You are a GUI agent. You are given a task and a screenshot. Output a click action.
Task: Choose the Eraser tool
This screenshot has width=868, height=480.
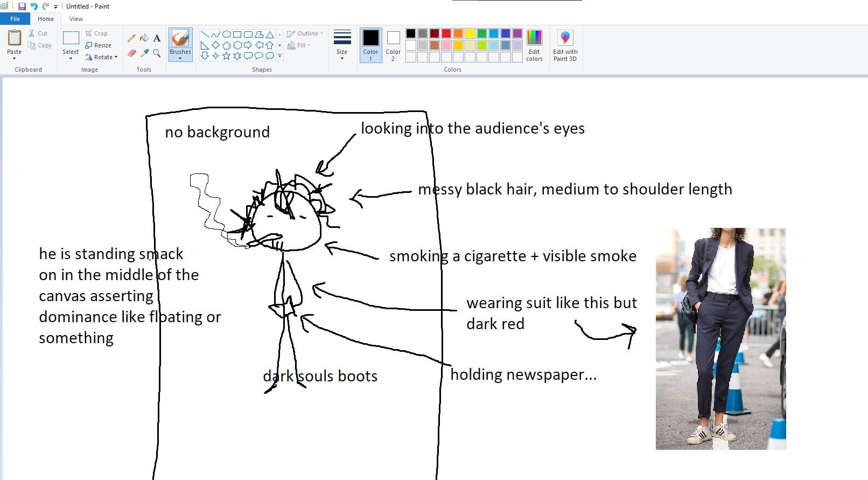(x=131, y=53)
